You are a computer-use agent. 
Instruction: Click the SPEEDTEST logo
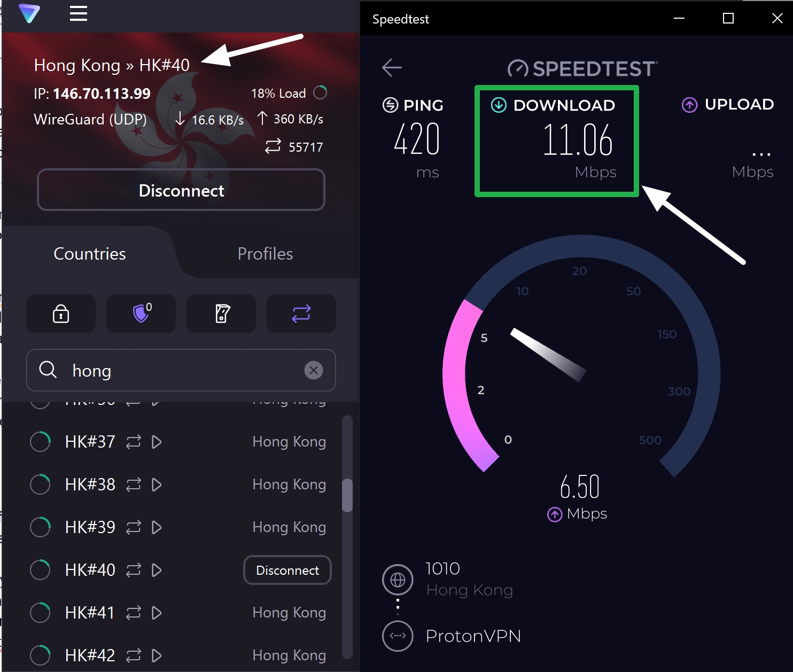[582, 68]
